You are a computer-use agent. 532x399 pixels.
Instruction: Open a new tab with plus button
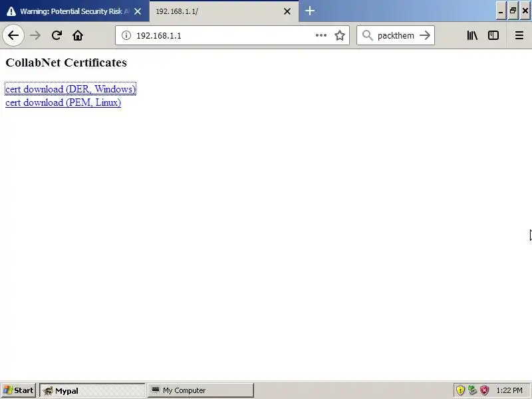coord(309,11)
